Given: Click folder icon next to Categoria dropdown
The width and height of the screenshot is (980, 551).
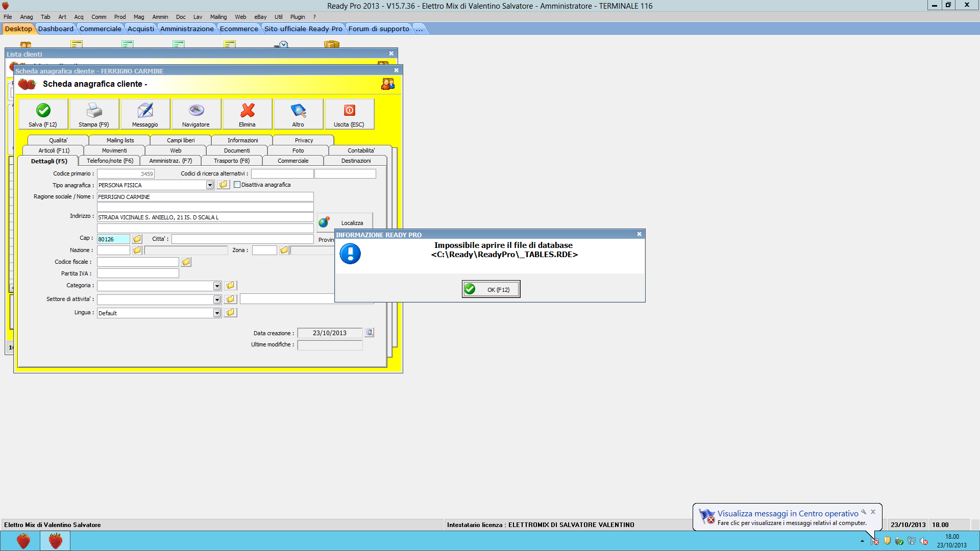Looking at the screenshot, I should (x=230, y=285).
